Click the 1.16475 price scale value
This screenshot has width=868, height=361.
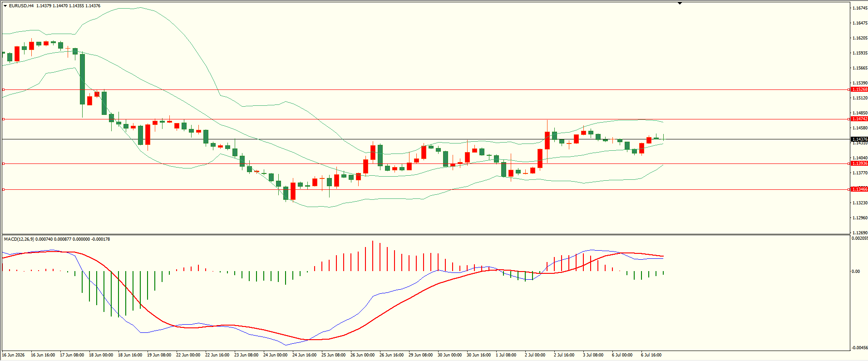(860, 23)
